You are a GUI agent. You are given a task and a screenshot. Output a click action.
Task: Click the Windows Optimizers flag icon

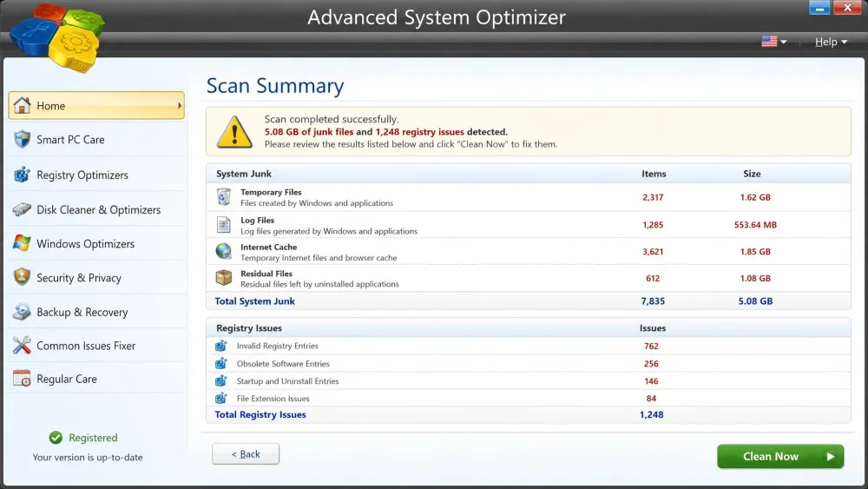(23, 243)
